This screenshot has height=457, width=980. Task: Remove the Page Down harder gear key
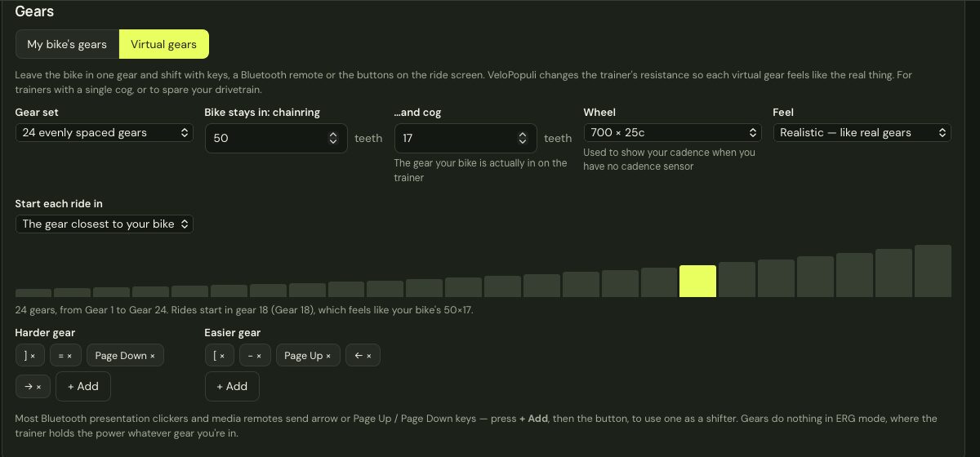[x=153, y=356]
